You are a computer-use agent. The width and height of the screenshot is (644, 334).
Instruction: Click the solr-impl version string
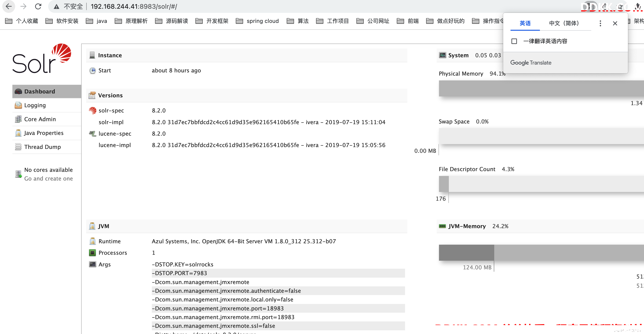tap(269, 122)
